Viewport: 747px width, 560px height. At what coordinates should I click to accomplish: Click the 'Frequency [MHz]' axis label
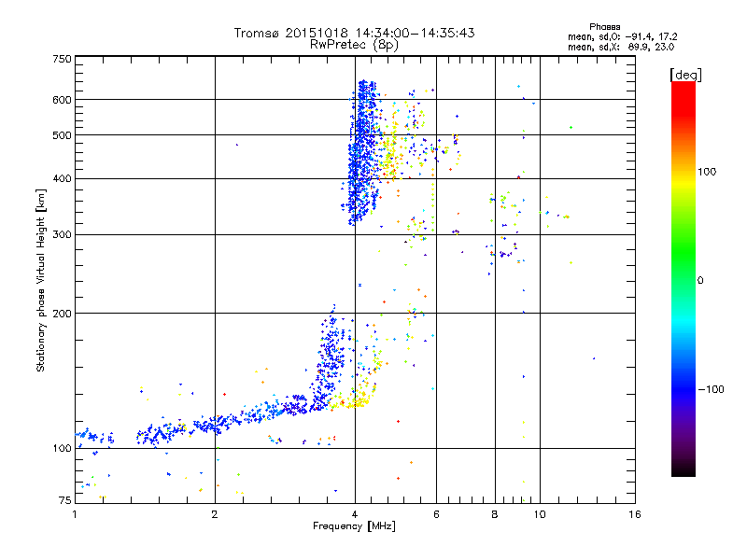[x=354, y=526]
